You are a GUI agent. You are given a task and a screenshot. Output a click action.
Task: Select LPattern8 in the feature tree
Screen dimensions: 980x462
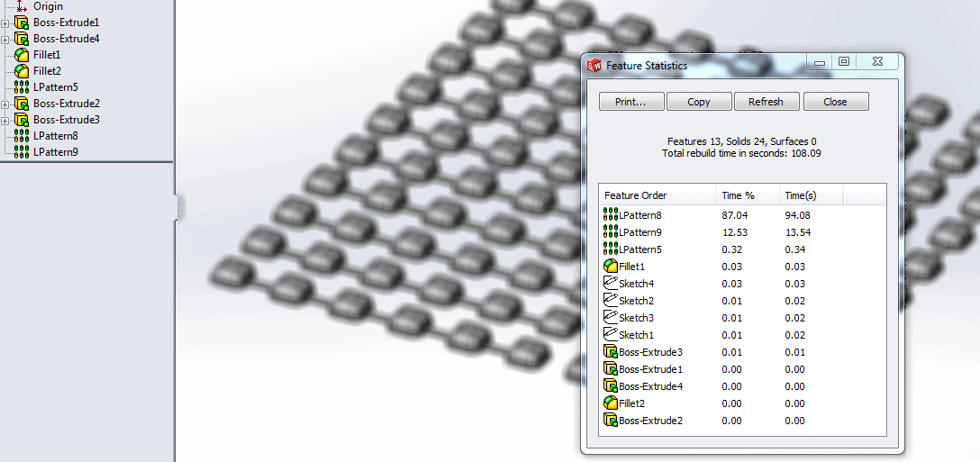click(x=55, y=136)
